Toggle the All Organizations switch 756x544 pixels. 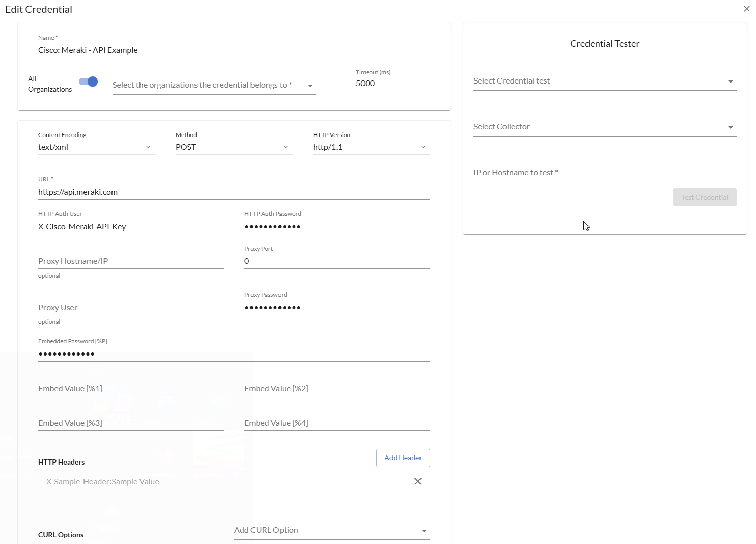(89, 82)
